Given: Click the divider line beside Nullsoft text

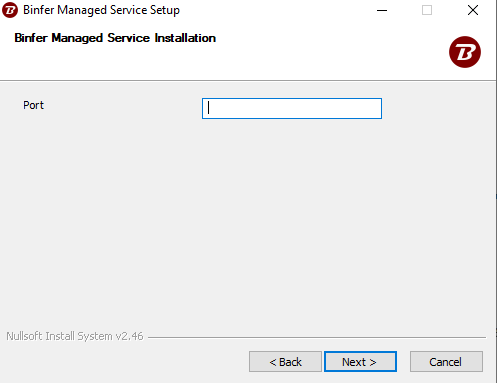Looking at the screenshot, I should [x=317, y=337].
